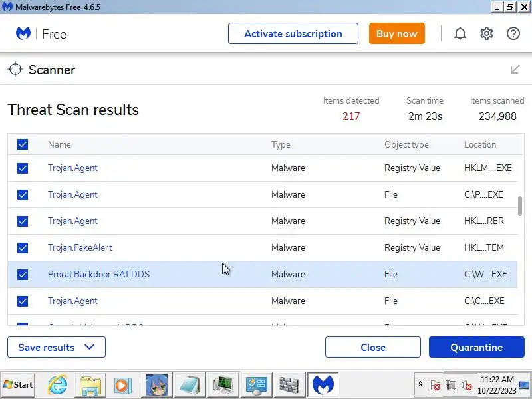Image resolution: width=532 pixels, height=399 pixels.
Task: Open Windows Explorer folder in taskbar
Action: tap(90, 385)
